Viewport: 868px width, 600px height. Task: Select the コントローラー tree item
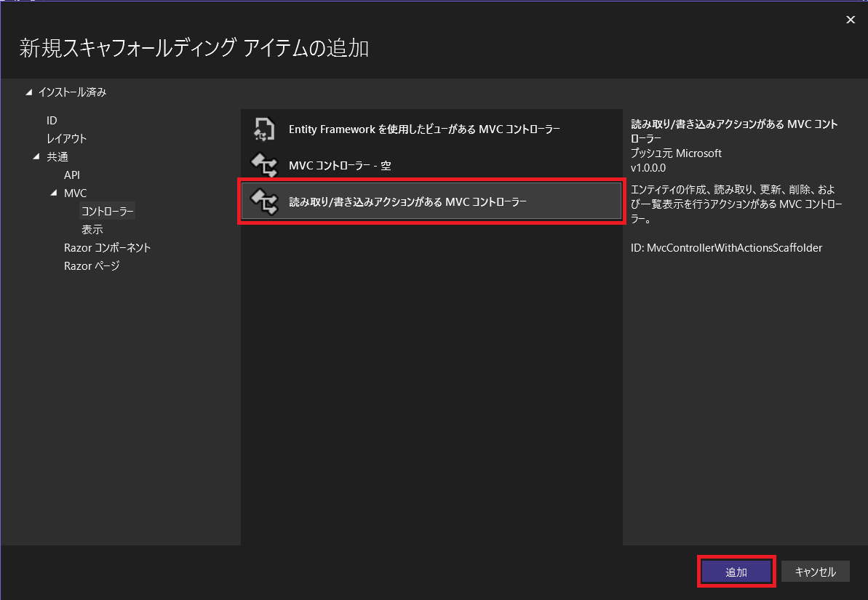[x=106, y=211]
